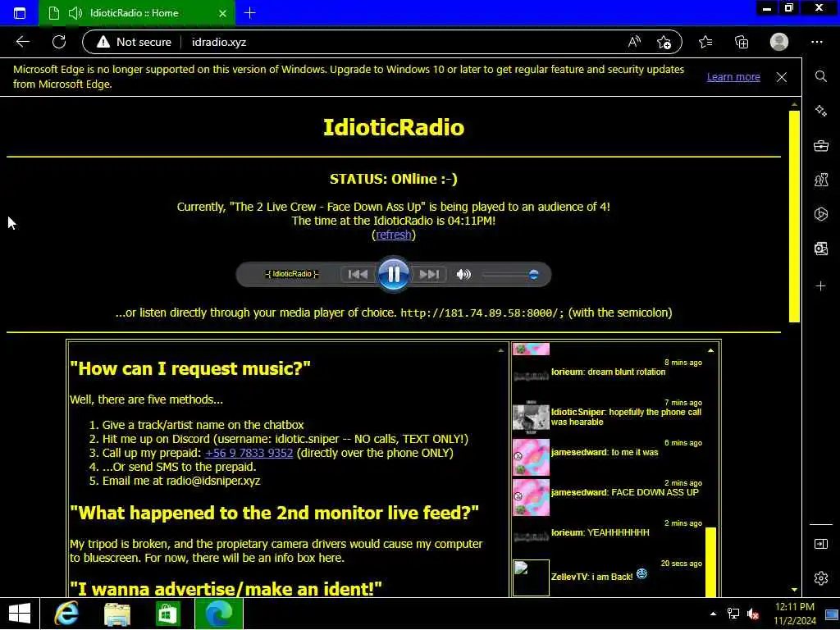Mute tab via speaker icon on tab
Screen dimensions: 840x630
click(75, 13)
